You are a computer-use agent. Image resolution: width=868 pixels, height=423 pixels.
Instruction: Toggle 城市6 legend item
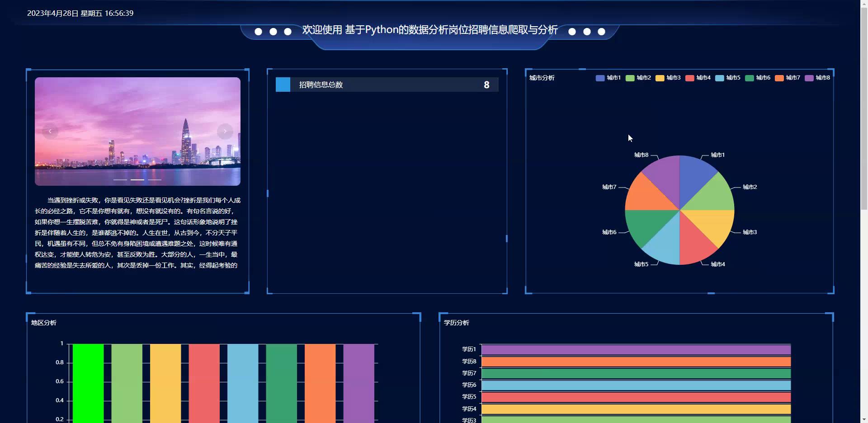click(x=757, y=78)
